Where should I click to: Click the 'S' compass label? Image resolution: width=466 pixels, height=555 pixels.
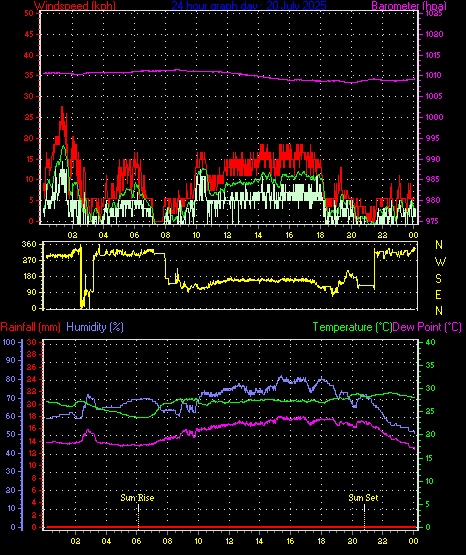pyautogui.click(x=439, y=279)
